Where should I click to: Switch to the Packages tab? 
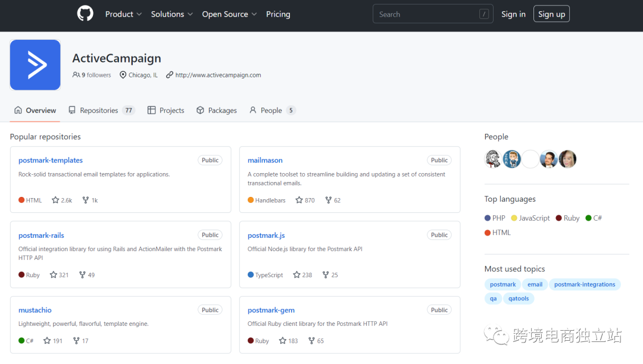point(217,110)
